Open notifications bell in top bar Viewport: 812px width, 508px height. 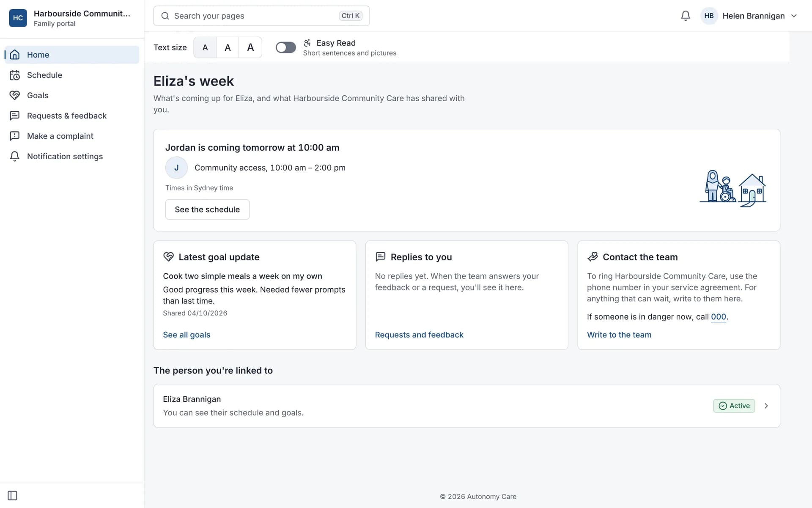click(685, 16)
